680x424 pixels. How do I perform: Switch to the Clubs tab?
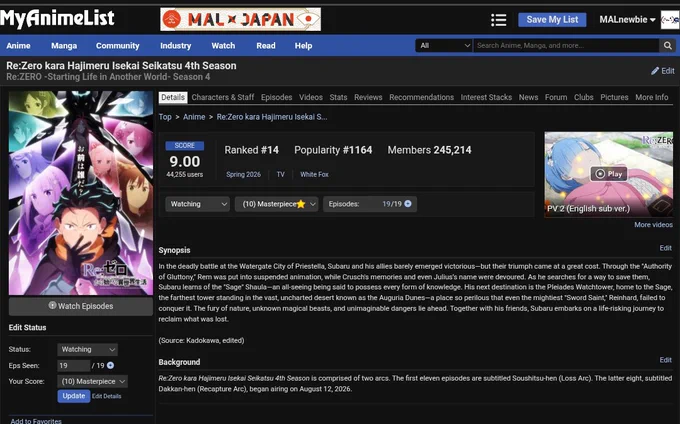[x=584, y=97]
